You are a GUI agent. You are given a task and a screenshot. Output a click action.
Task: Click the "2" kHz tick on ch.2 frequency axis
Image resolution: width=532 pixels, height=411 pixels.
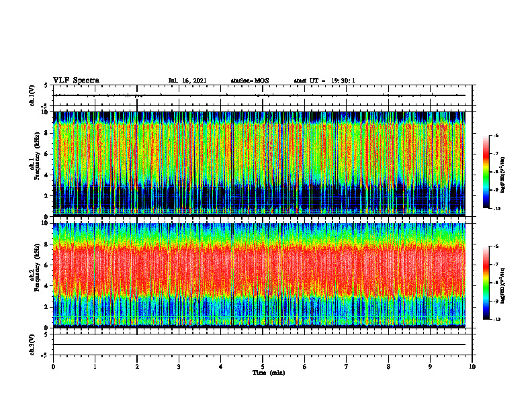point(47,307)
